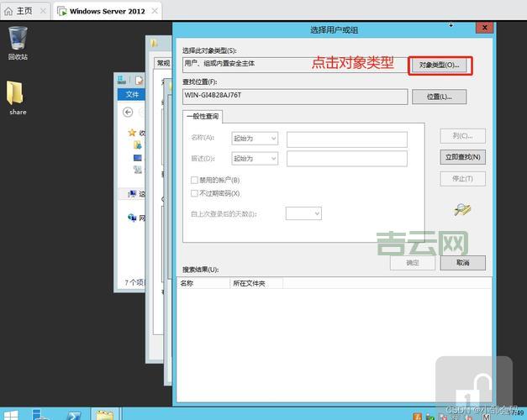Image resolution: width=527 pixels, height=420 pixels.
Task: Open File Explorer taskbar icon
Action: [x=105, y=415]
